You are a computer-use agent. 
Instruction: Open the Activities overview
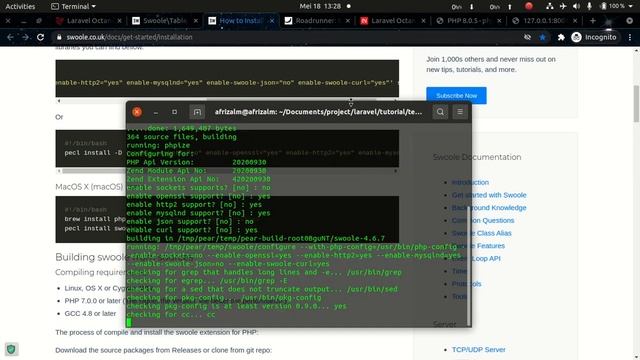(x=20, y=7)
